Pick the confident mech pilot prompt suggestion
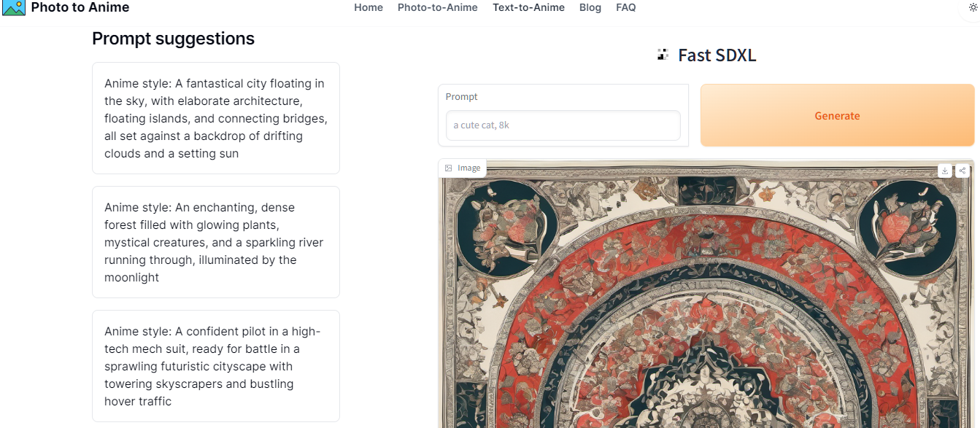The image size is (980, 428). pyautogui.click(x=216, y=366)
